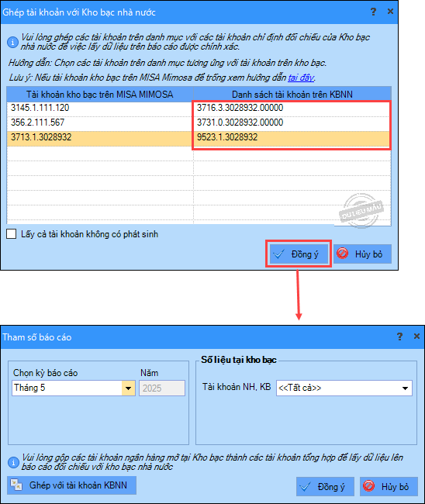425x504 pixels.
Task: Confirm with Đồng ý in the top dialog
Action: click(x=299, y=254)
